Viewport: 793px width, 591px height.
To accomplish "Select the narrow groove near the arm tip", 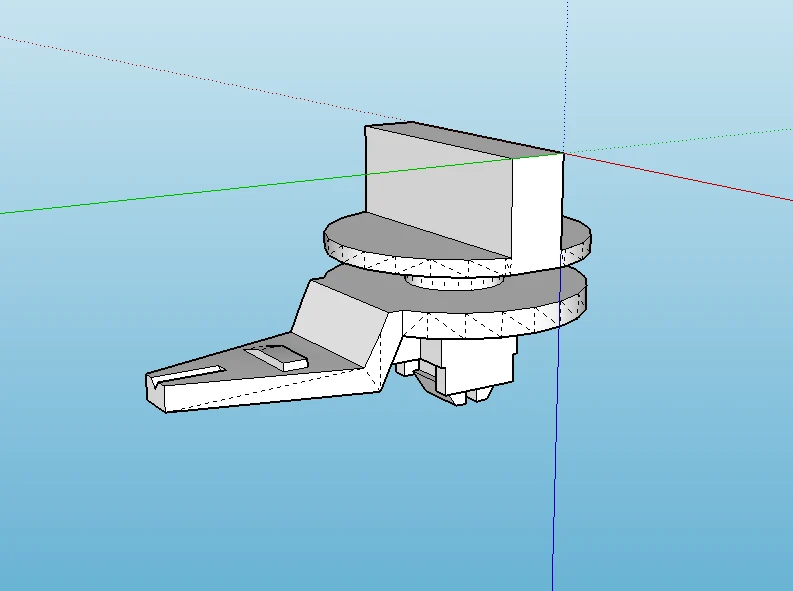I will [190, 375].
